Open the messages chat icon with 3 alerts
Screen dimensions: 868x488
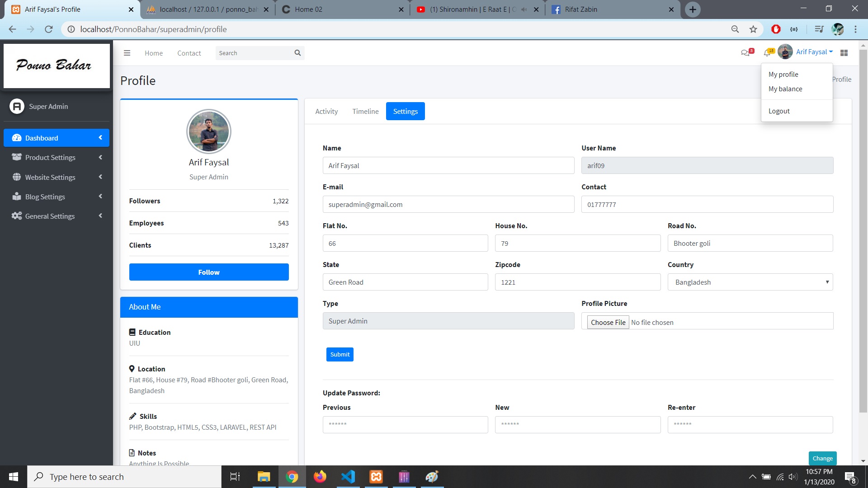(745, 53)
